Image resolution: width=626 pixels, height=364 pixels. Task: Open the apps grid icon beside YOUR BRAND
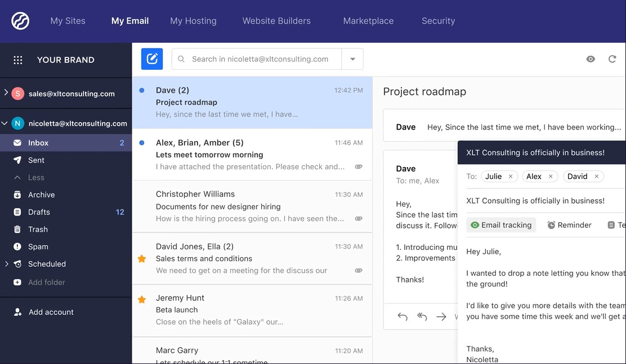click(17, 60)
